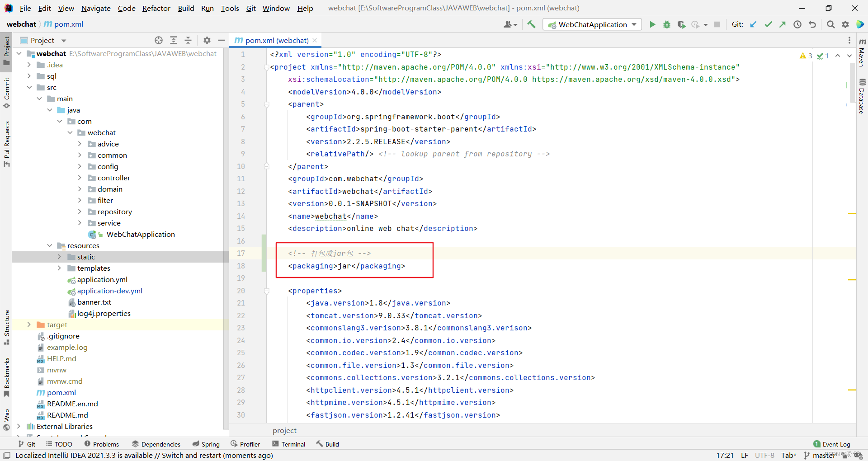Image resolution: width=868 pixels, height=461 pixels.
Task: Open the Structure tool window
Action: click(x=6, y=328)
